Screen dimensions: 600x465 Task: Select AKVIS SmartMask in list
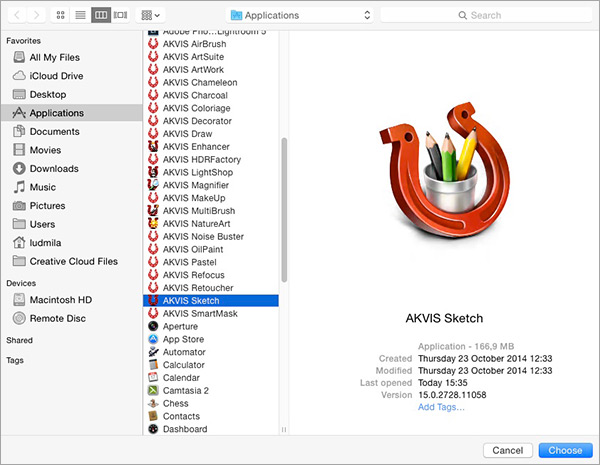[211, 313]
